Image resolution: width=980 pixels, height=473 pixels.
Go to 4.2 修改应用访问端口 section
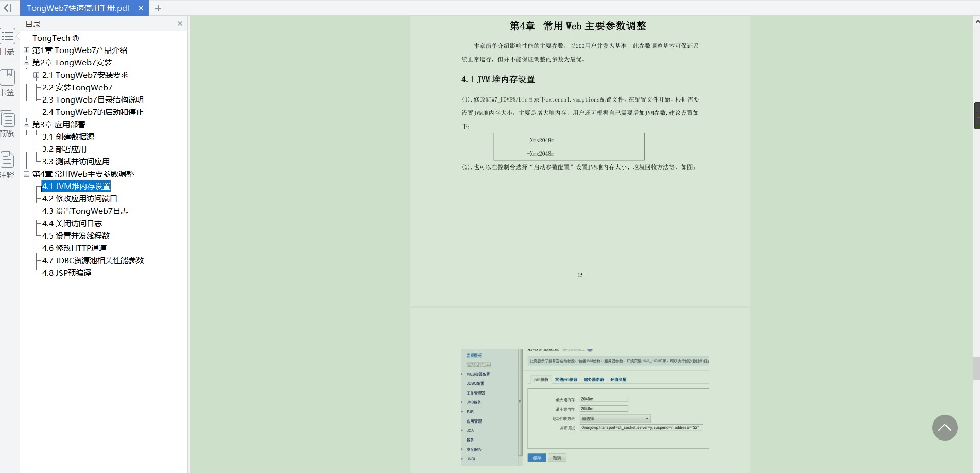(79, 199)
